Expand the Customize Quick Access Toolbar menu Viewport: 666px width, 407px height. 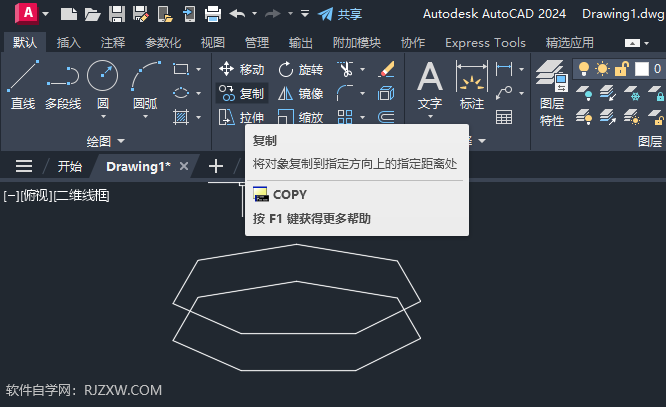pyautogui.click(x=305, y=14)
